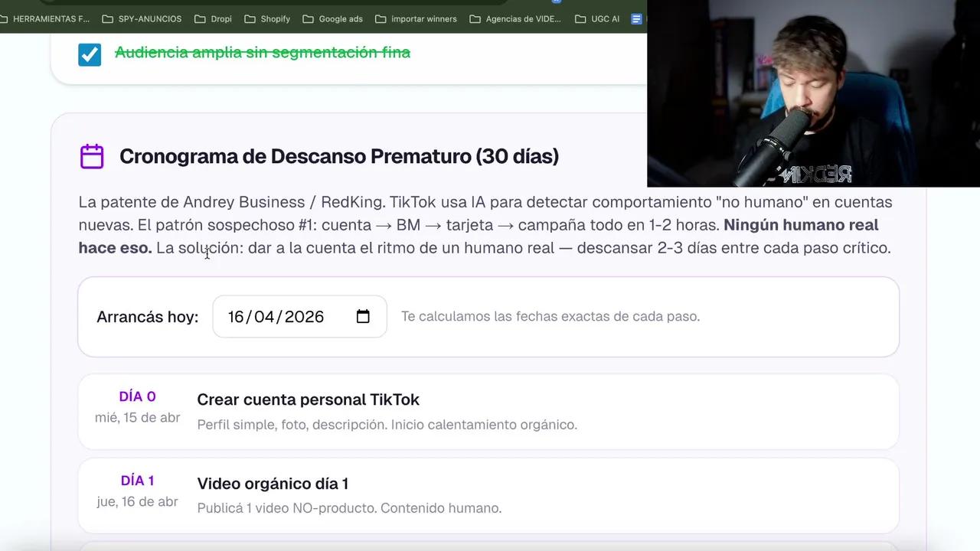Click folder icon beside importar winners
The image size is (980, 551).
click(x=381, y=18)
